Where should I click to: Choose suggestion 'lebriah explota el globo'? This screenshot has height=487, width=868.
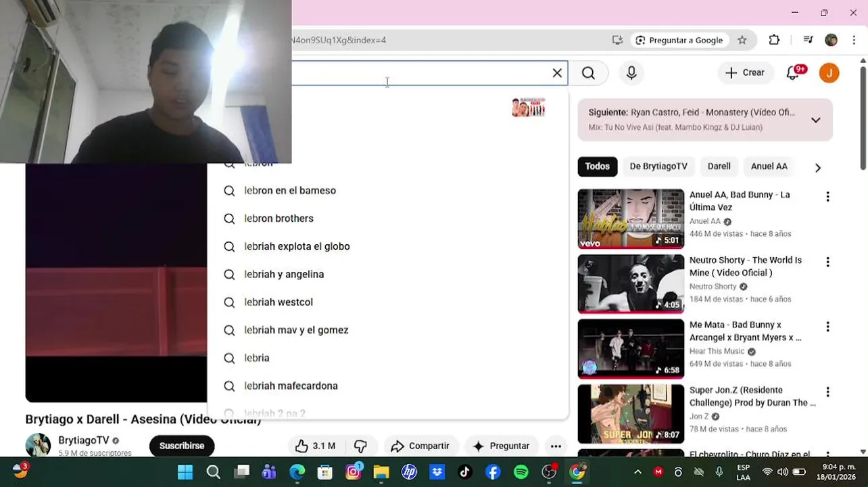(x=388, y=246)
